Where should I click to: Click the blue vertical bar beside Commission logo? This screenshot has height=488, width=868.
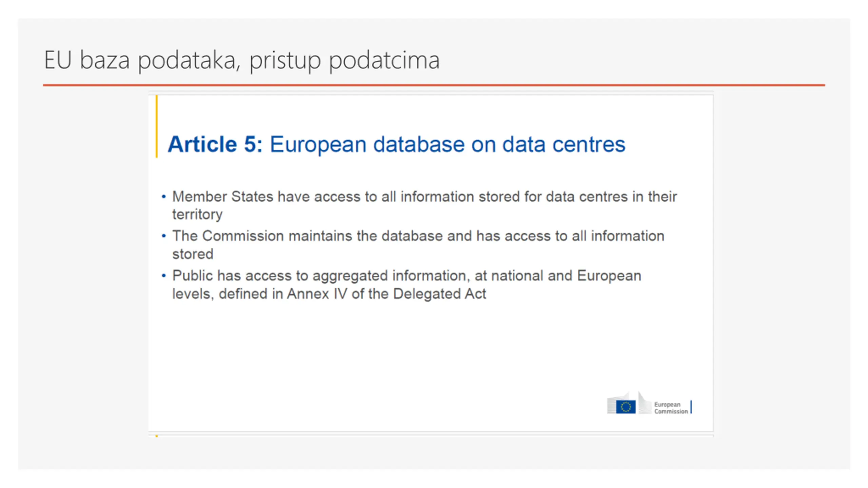tap(691, 407)
